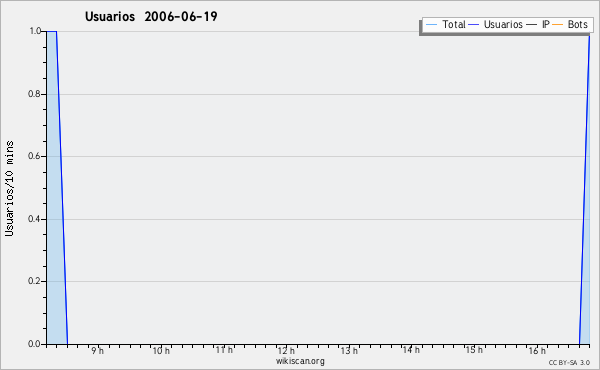
Task: Click the 'CC BY-SA 3.0' license text
Action: (569, 362)
